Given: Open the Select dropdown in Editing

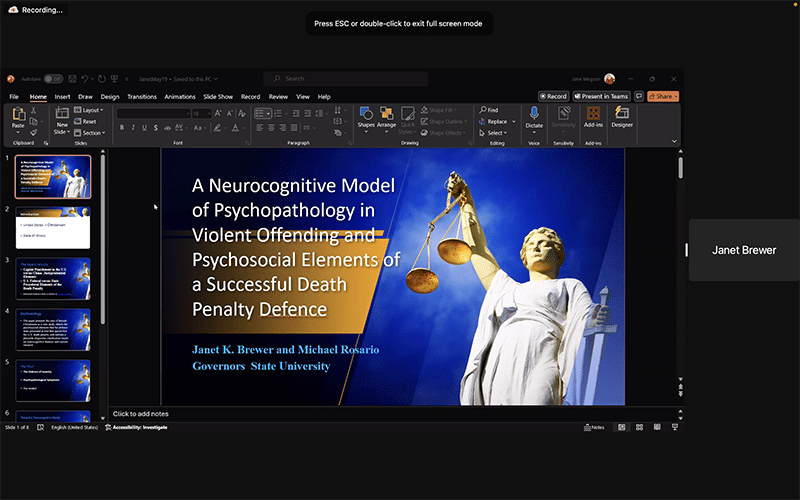Looking at the screenshot, I should click(x=495, y=132).
